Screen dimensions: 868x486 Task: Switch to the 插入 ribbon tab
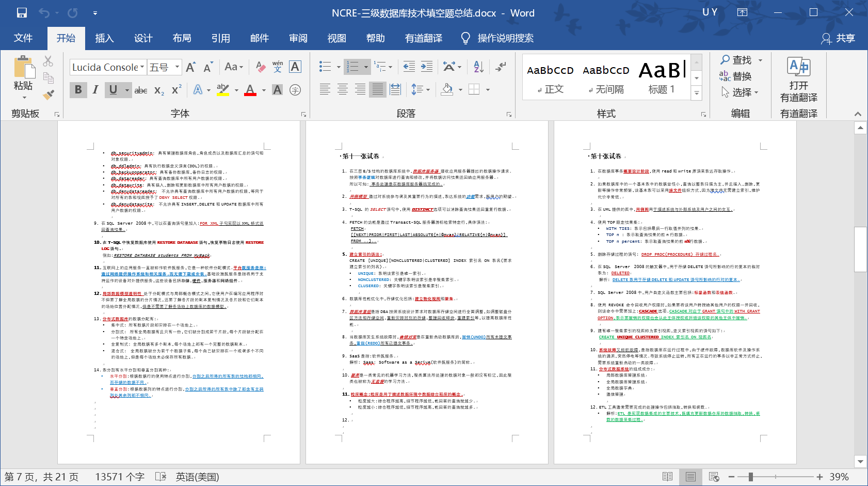pyautogui.click(x=104, y=38)
